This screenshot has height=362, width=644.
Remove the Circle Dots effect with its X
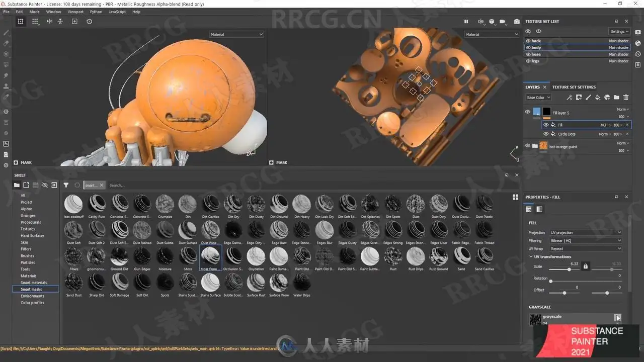[x=627, y=134]
